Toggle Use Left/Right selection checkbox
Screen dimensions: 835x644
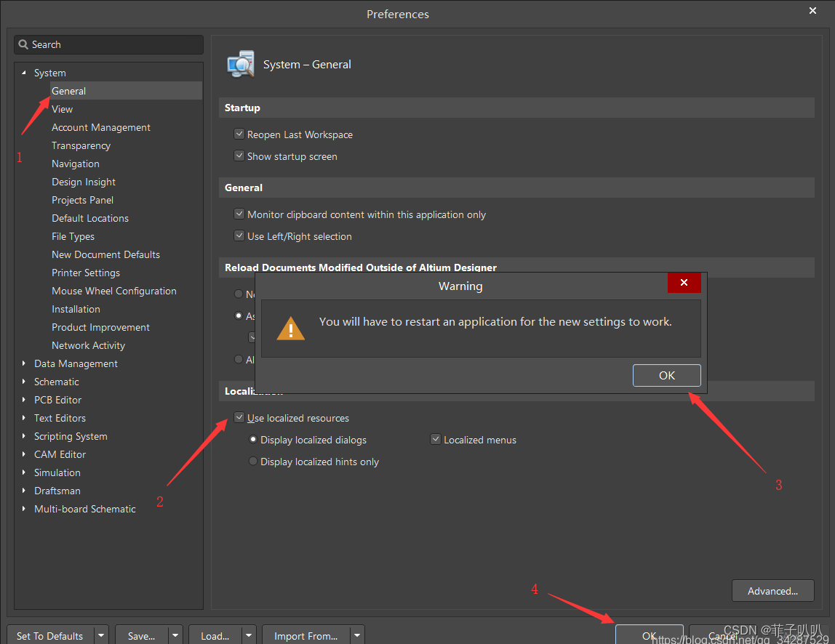pyautogui.click(x=239, y=236)
